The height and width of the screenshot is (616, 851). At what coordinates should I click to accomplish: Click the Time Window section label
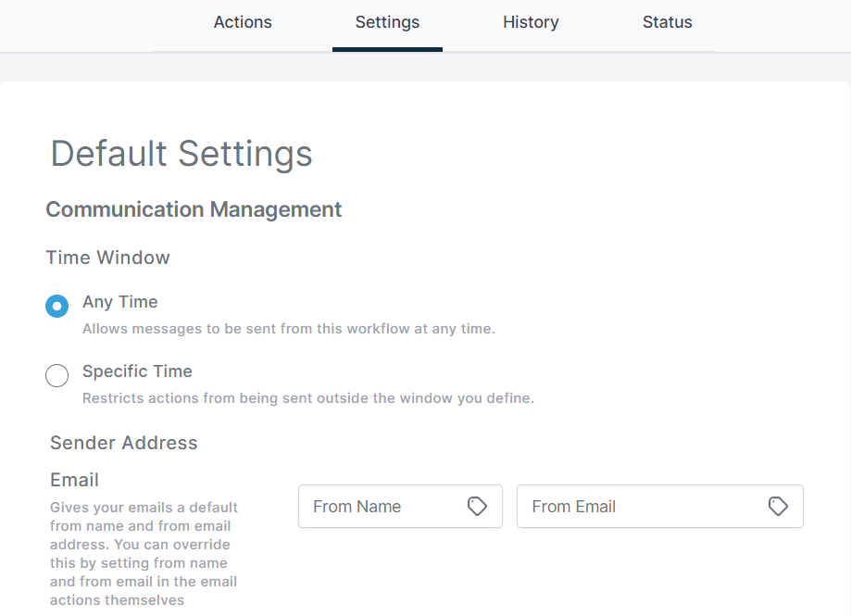click(x=107, y=258)
